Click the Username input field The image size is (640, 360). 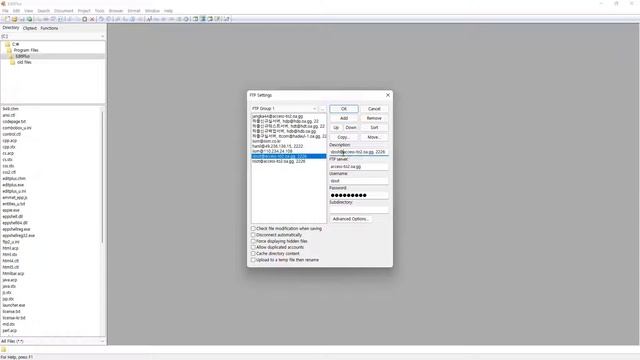click(x=359, y=181)
